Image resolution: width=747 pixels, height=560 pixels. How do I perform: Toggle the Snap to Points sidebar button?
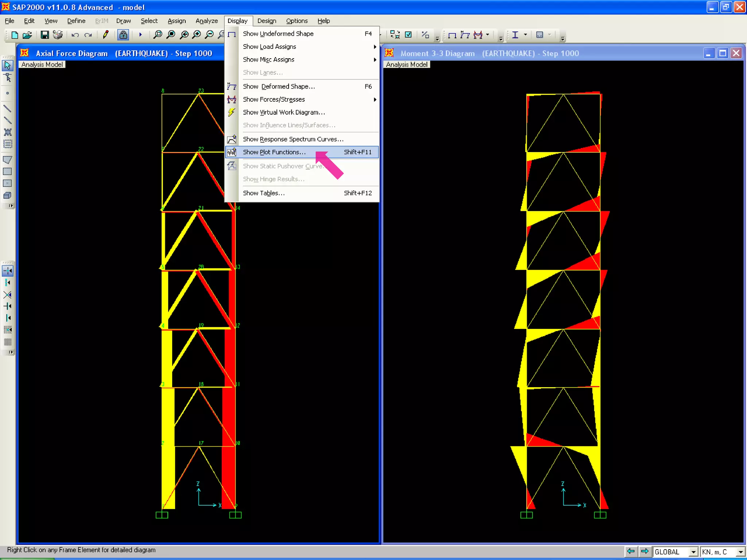7,271
